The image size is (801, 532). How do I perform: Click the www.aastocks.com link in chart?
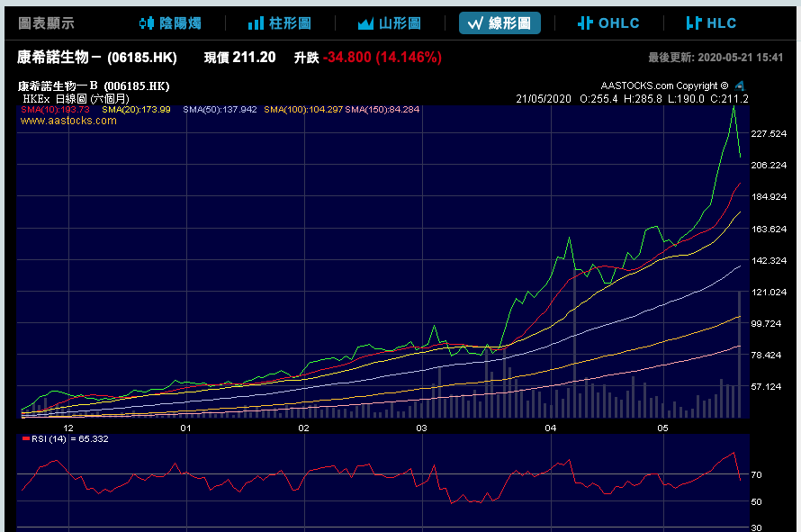68,121
